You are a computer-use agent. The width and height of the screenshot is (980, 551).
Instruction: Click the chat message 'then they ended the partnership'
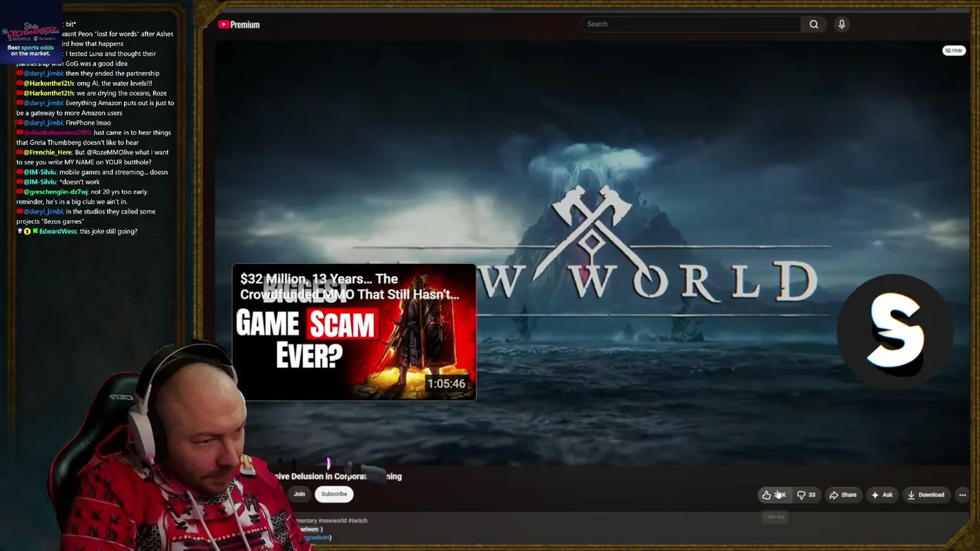click(x=113, y=73)
